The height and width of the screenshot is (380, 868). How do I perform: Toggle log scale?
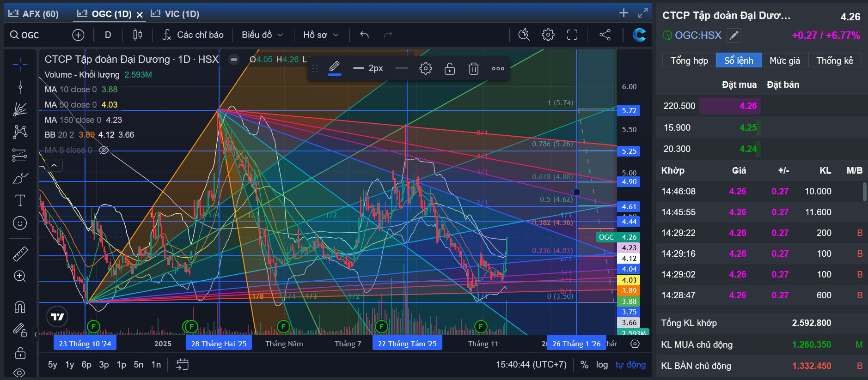(x=602, y=365)
